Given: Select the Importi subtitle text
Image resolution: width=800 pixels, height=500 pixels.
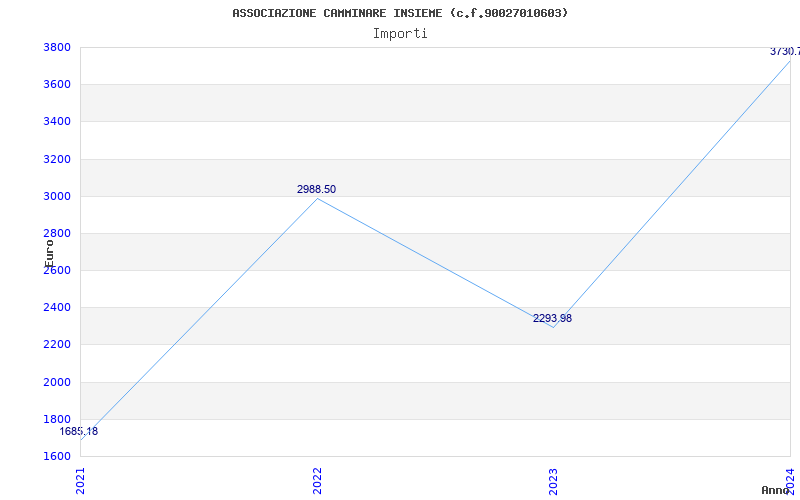Looking at the screenshot, I should pyautogui.click(x=400, y=34).
